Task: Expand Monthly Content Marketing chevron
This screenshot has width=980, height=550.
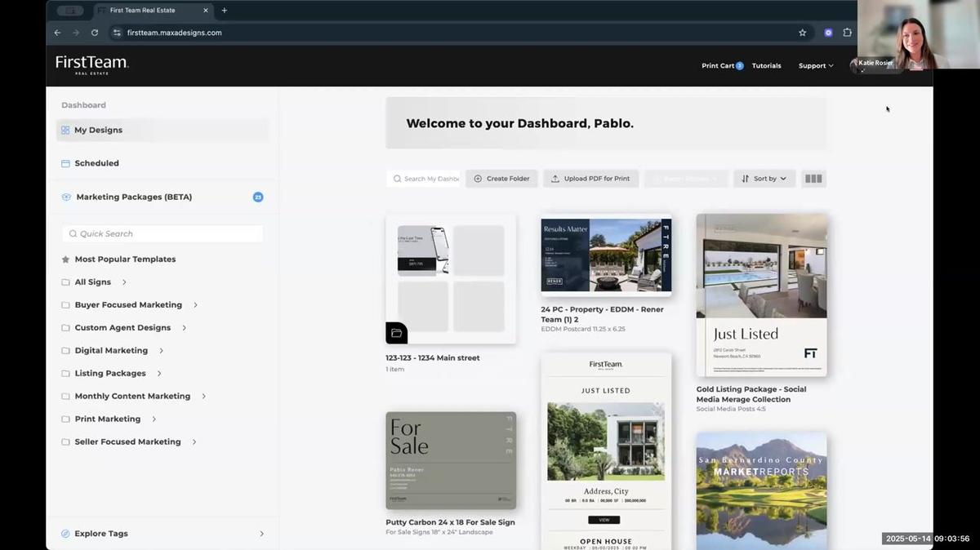Action: click(203, 397)
